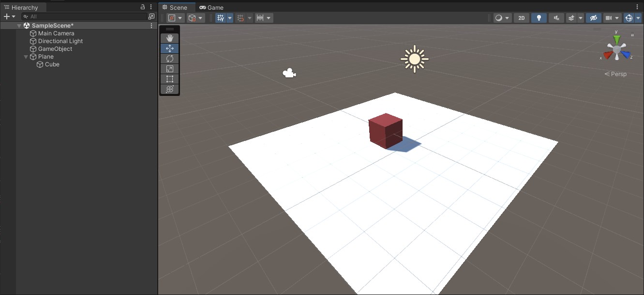
Task: Select the Transform tool
Action: coord(170,89)
